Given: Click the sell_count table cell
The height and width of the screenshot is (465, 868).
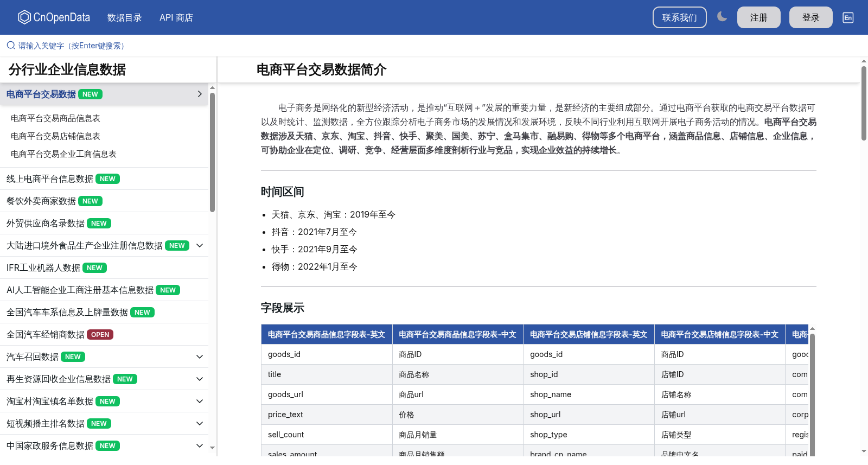Looking at the screenshot, I should tap(327, 435).
